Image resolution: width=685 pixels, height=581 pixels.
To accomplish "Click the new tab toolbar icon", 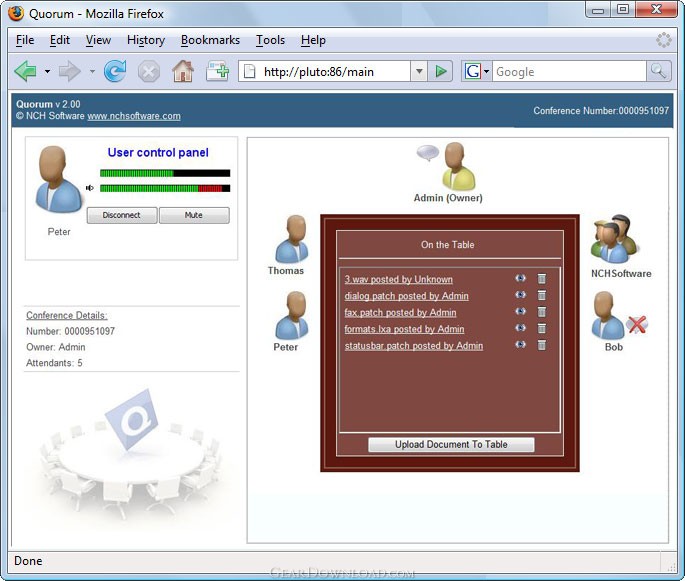I will pos(217,71).
